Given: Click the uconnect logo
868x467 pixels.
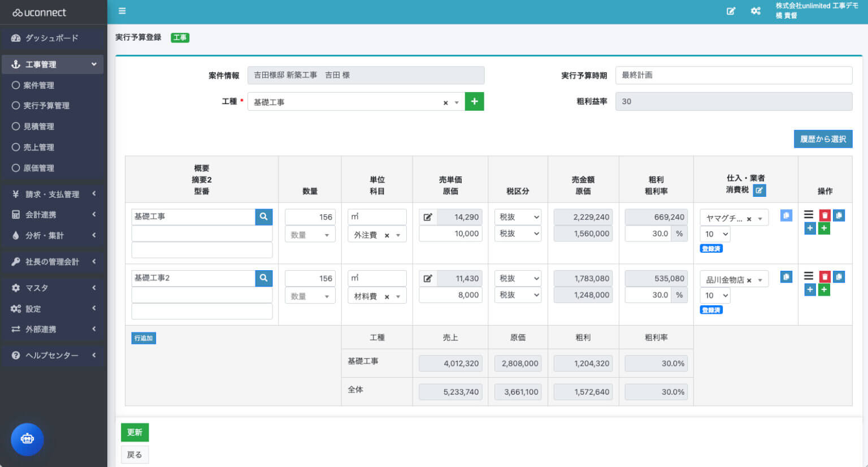Looking at the screenshot, I should click(40, 12).
